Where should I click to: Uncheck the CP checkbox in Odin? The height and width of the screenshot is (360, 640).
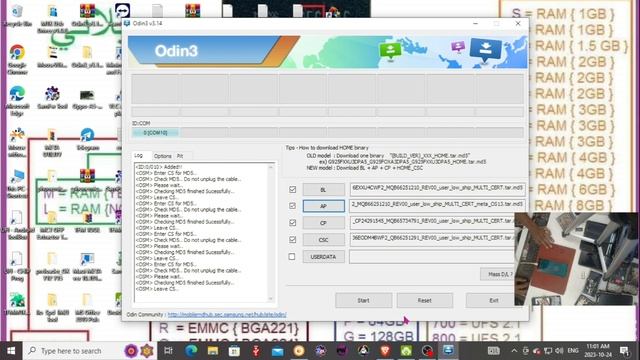coord(292,223)
